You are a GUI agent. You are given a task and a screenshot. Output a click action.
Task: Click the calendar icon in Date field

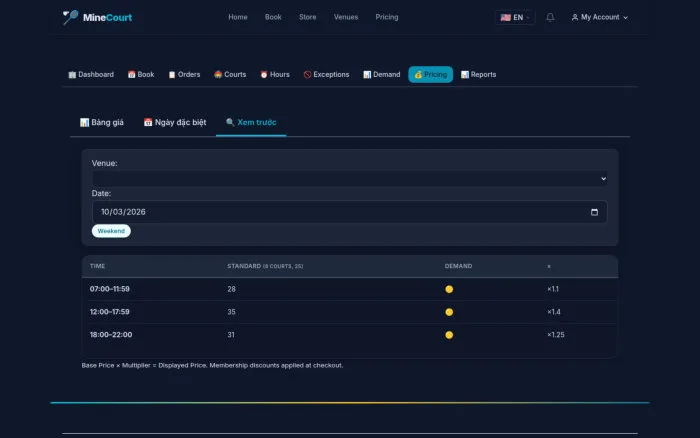click(x=594, y=212)
